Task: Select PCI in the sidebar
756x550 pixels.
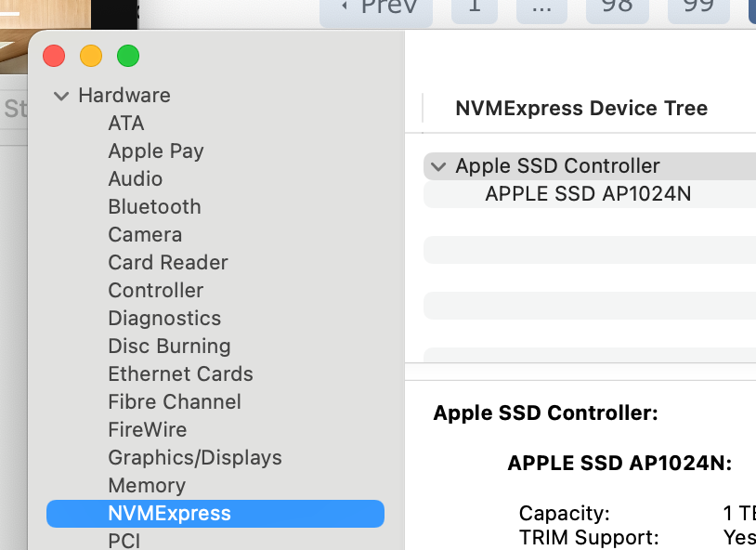Action: point(124,540)
